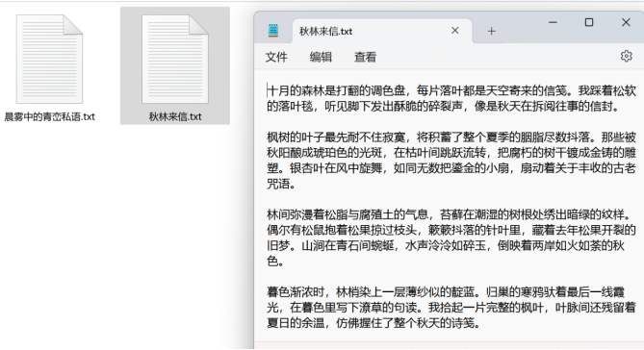
Task: Open the 查看 menu
Action: tap(365, 57)
